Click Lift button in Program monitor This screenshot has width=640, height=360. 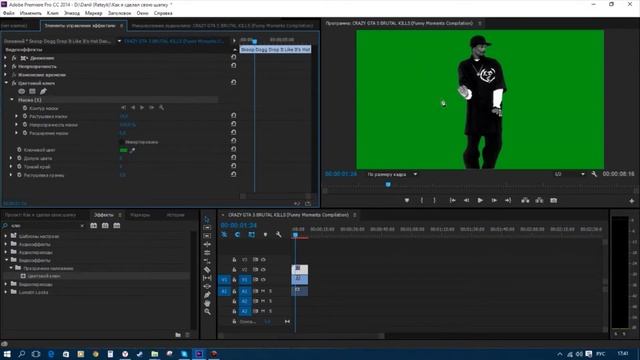click(525, 200)
